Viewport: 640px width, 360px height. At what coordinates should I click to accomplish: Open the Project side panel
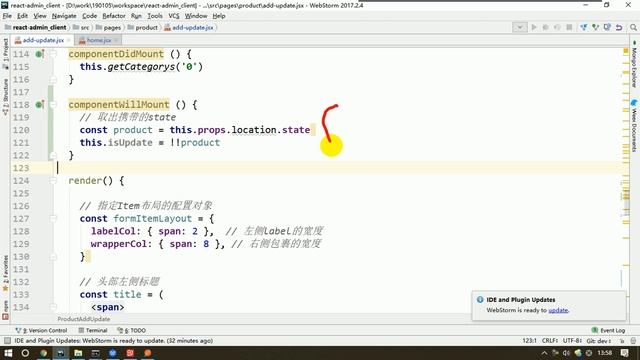(5, 54)
